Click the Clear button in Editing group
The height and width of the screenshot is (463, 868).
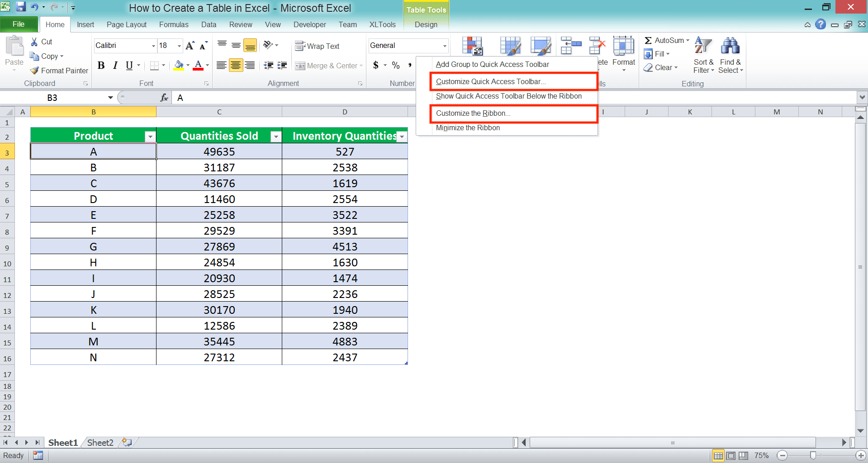click(661, 67)
